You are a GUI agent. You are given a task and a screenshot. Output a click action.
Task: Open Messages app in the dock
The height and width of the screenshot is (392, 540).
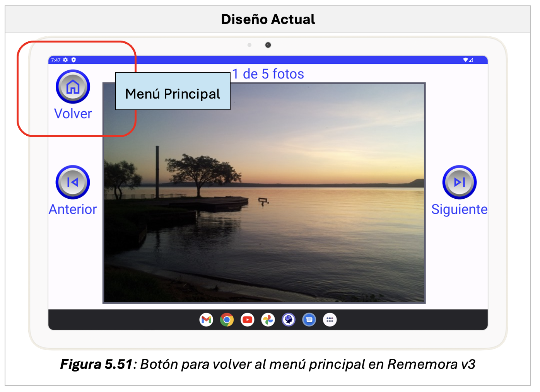click(309, 320)
